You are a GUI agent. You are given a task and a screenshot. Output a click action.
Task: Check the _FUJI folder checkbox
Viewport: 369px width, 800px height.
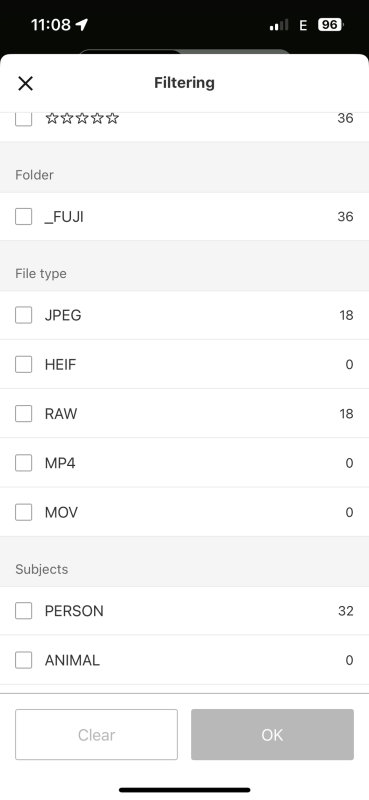pyautogui.click(x=23, y=216)
